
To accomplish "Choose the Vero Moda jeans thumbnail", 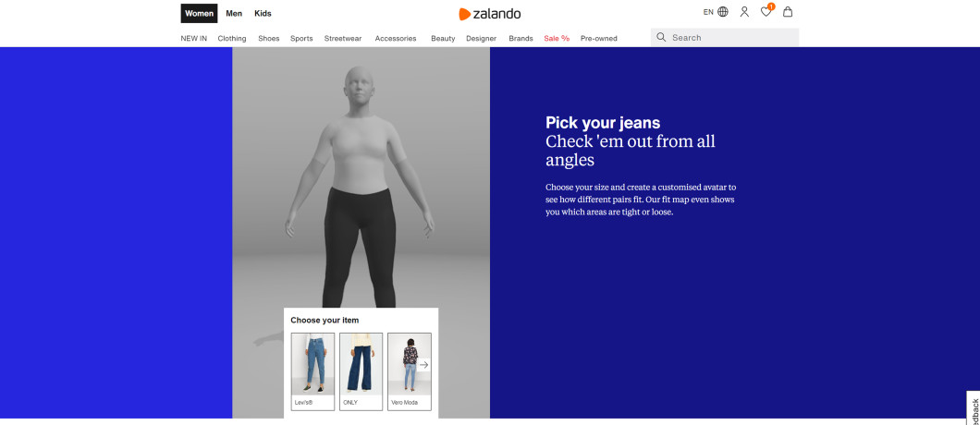I will pos(410,371).
